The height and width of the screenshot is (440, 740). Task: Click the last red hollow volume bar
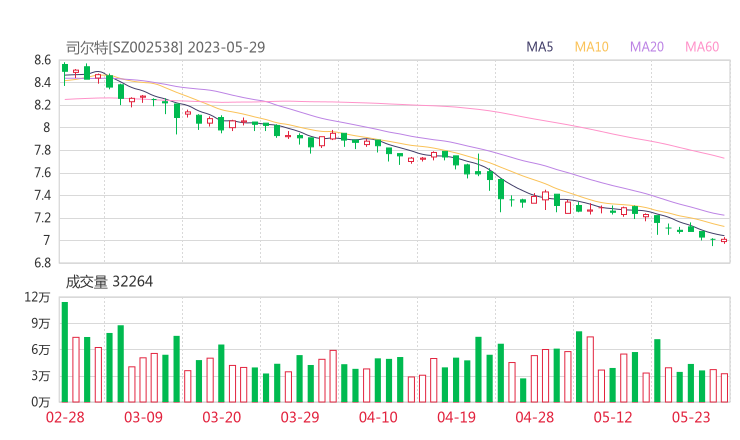(x=724, y=388)
